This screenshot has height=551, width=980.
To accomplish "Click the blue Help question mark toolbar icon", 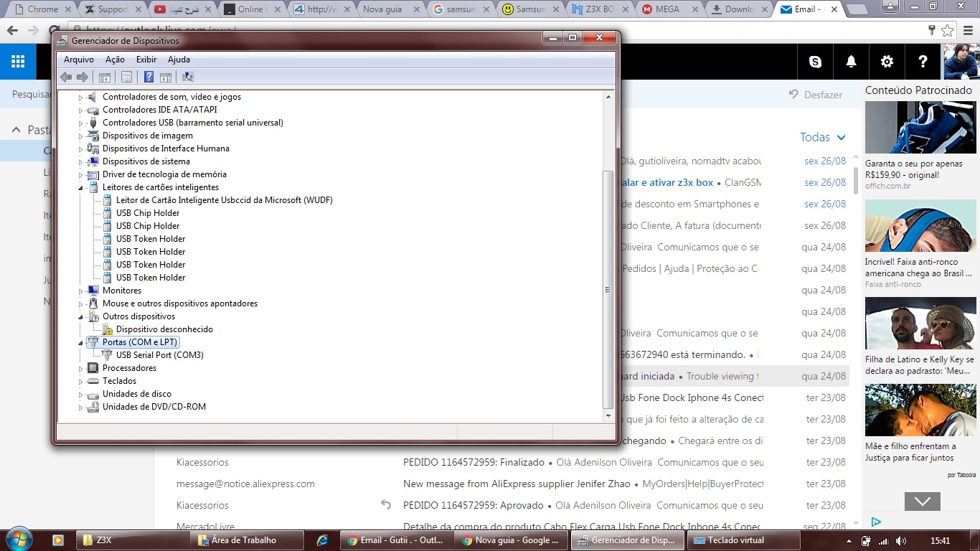I will (x=149, y=77).
